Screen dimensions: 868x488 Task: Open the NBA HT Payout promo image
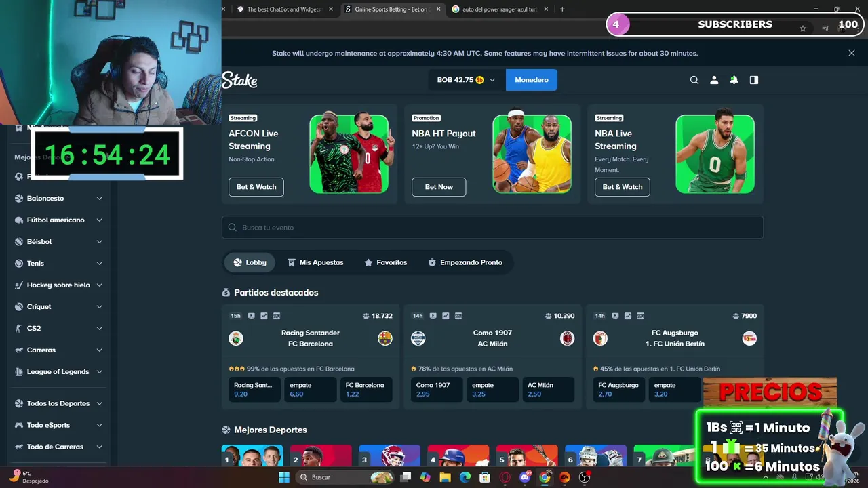pyautogui.click(x=532, y=154)
